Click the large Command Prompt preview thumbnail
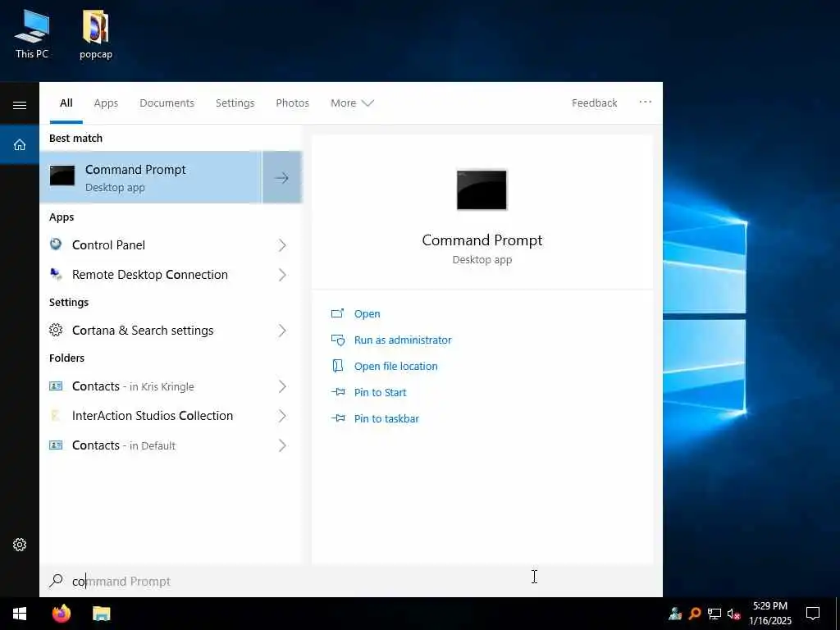The width and height of the screenshot is (840, 630). (x=482, y=190)
